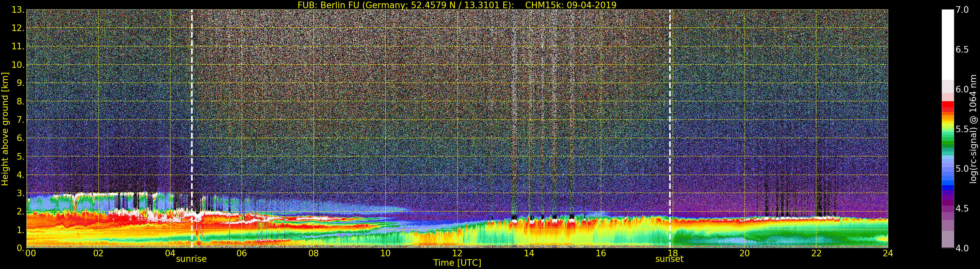
Task: Click the time axis tick "16"
Action: tap(601, 253)
